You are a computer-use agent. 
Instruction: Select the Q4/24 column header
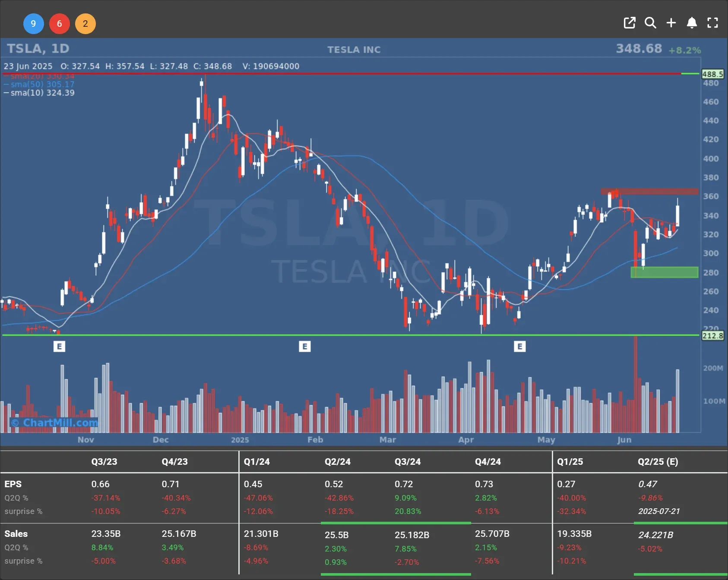point(488,462)
